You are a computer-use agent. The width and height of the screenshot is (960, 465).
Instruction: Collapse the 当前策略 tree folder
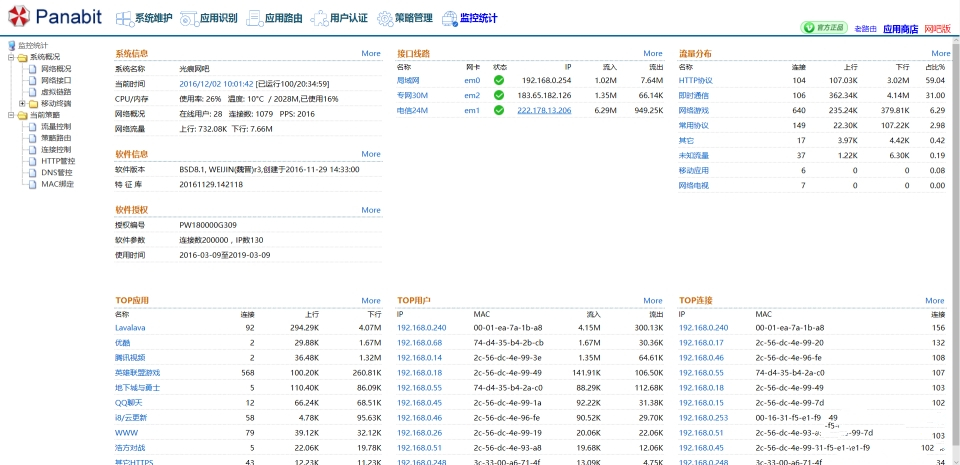10,115
